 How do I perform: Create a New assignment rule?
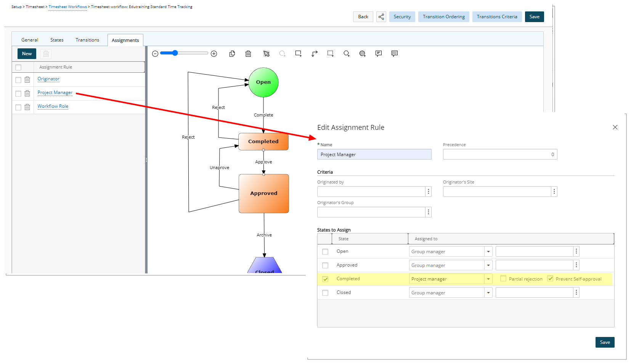[x=27, y=54]
